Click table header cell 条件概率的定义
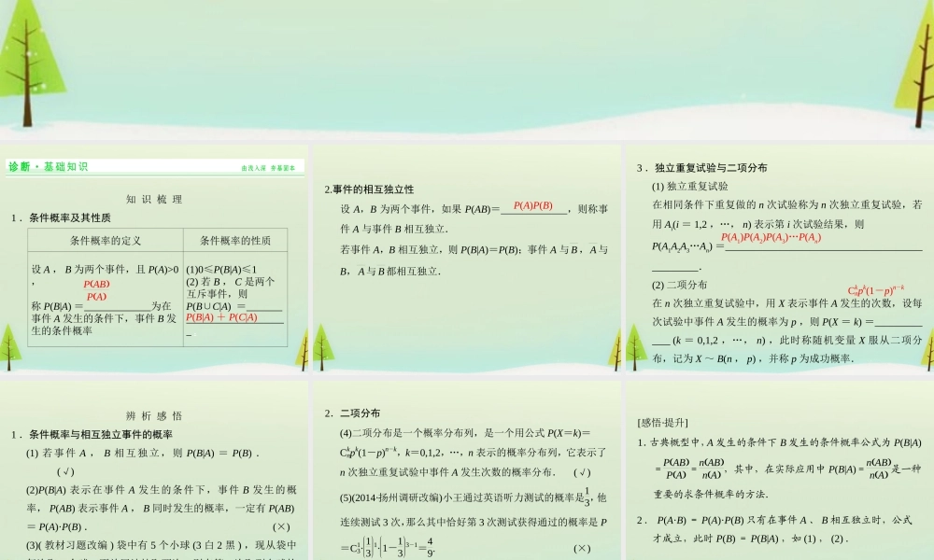 [x=106, y=241]
